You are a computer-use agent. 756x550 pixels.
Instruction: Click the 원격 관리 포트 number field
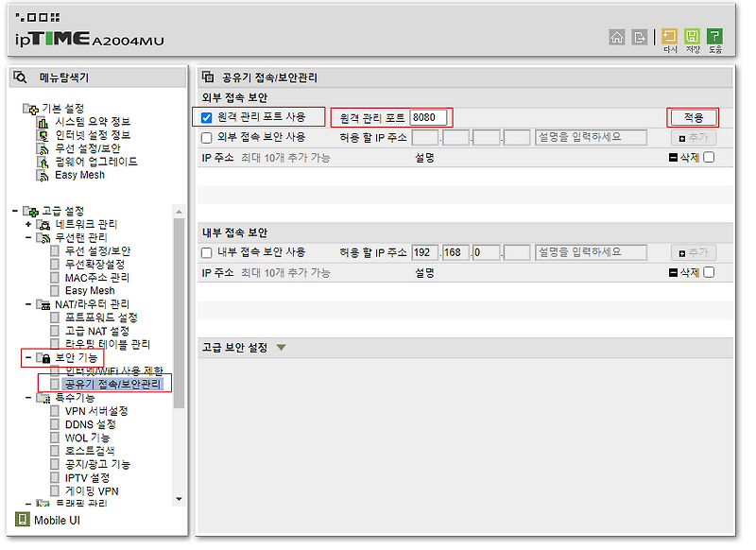click(426, 116)
